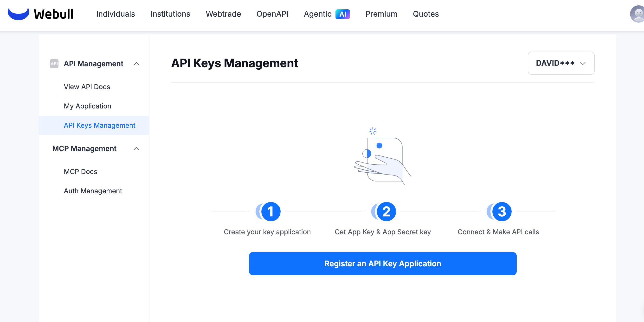Click the API icon beside API Management

point(54,64)
